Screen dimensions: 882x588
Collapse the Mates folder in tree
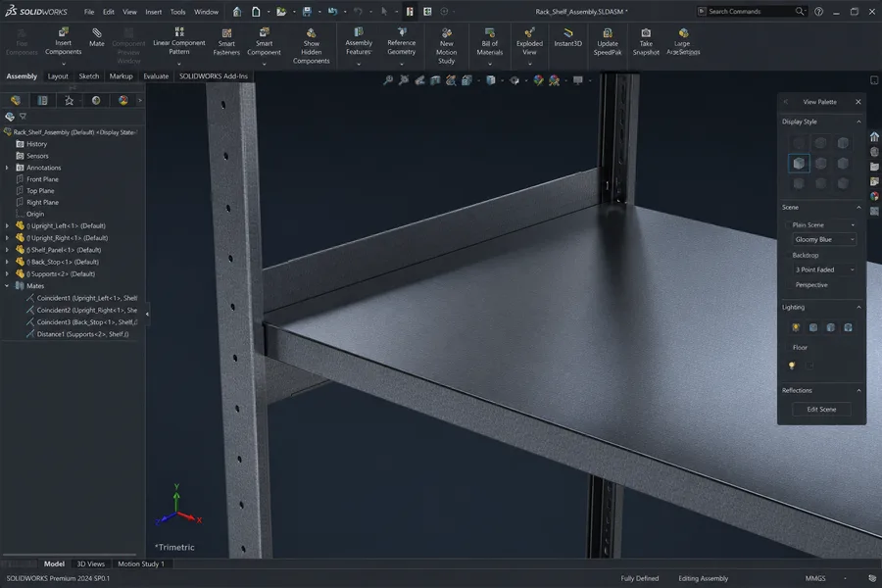click(x=7, y=286)
